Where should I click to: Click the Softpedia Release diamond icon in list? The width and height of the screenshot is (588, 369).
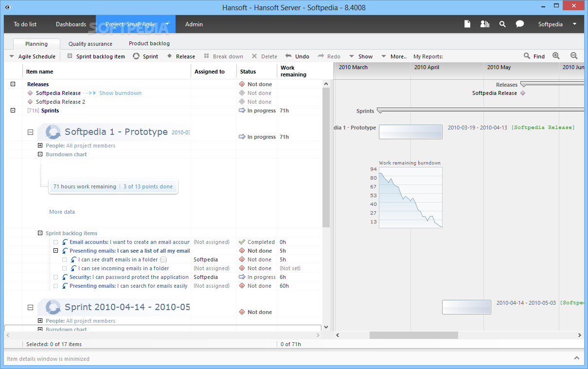pos(30,93)
